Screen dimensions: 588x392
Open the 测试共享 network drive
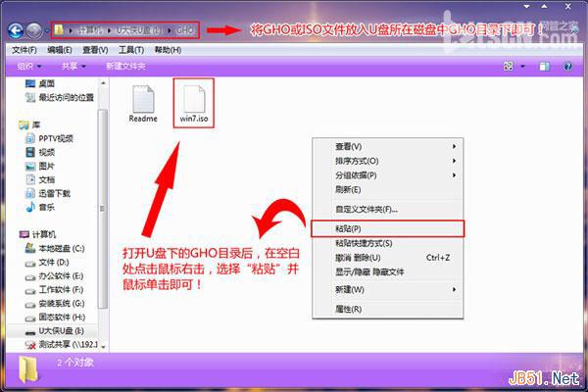coord(61,344)
